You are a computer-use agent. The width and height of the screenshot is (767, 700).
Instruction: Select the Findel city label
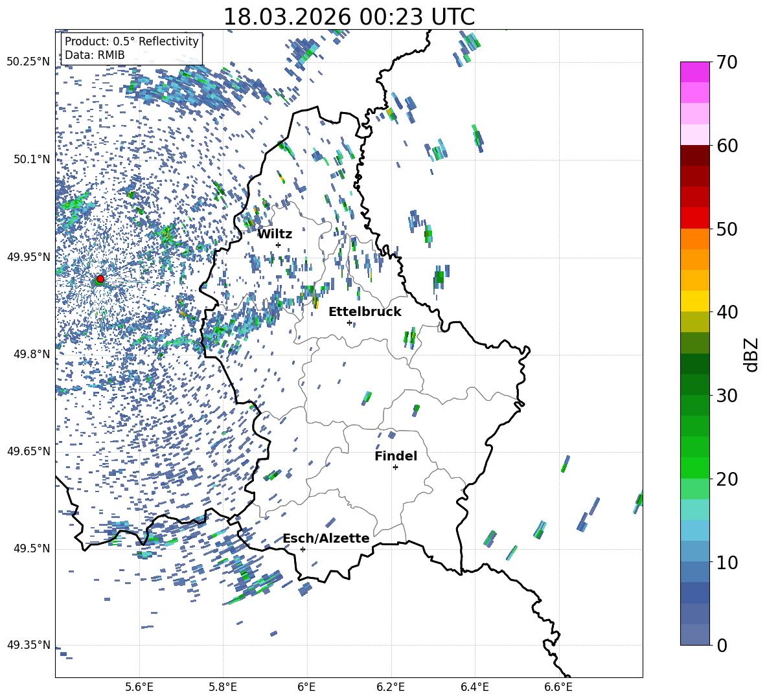point(396,456)
